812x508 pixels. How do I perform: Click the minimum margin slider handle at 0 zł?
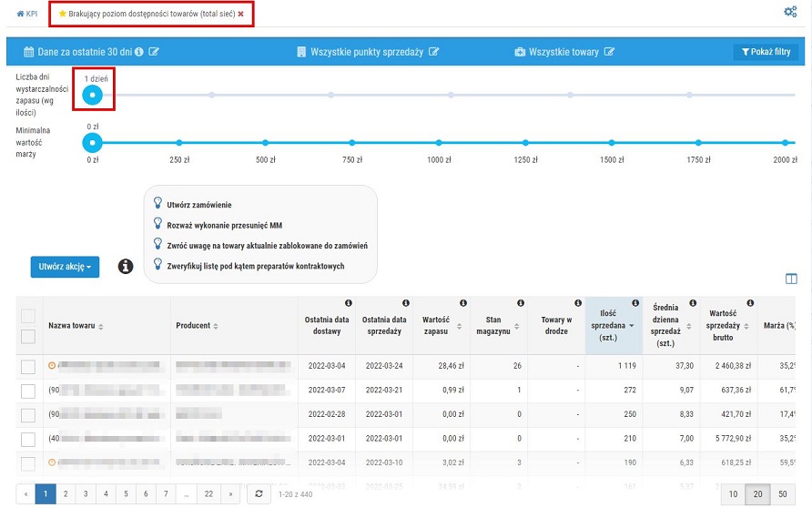(93, 142)
